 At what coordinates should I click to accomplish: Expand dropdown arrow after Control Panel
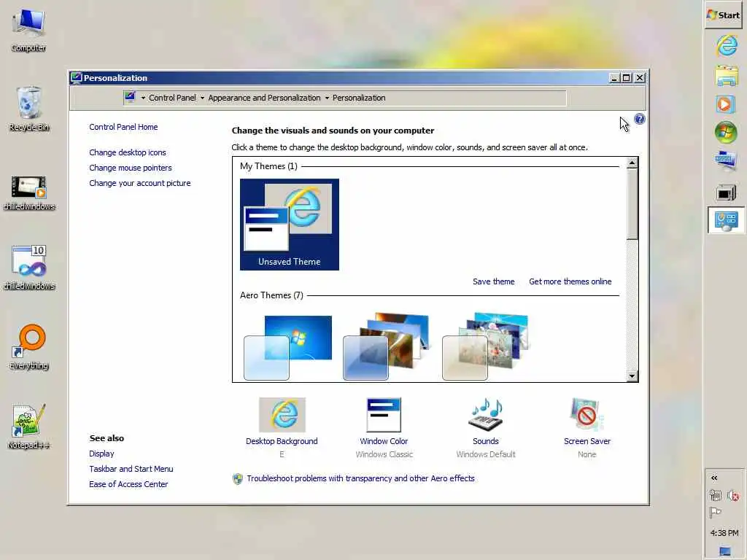point(202,98)
